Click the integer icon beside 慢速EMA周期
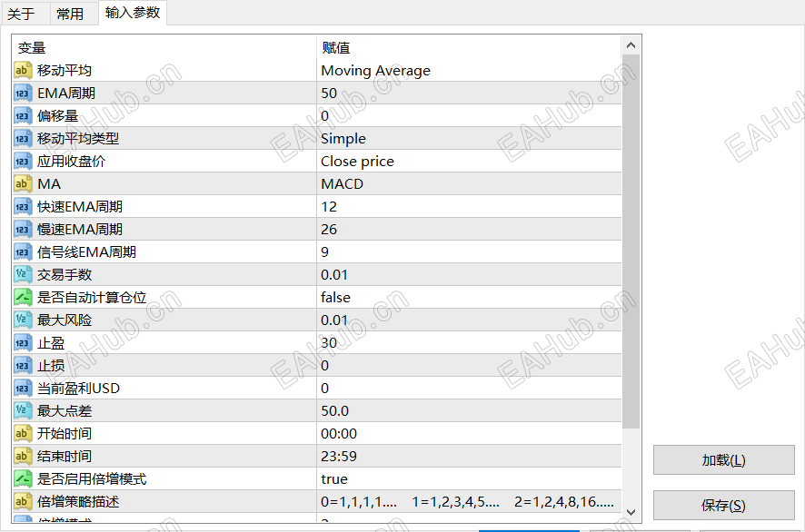 point(23,230)
